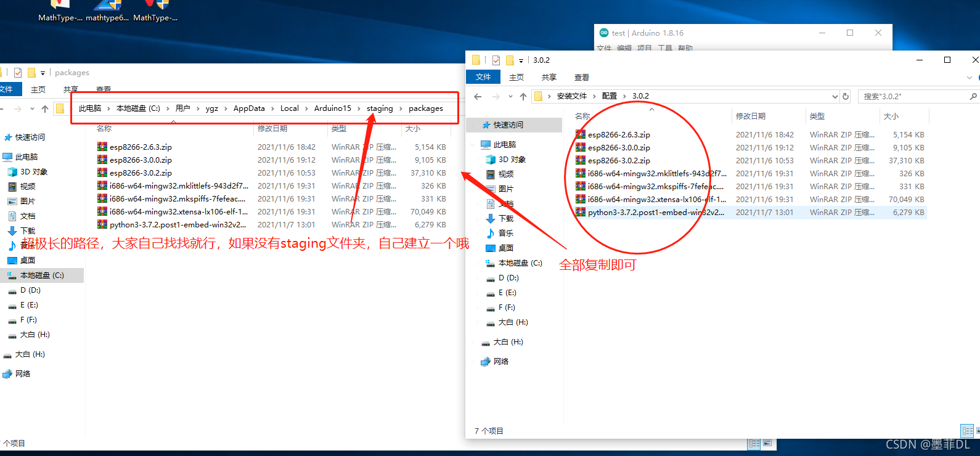Click staging in the packages window address bar
Screen dimensions: 980x456
click(380, 108)
